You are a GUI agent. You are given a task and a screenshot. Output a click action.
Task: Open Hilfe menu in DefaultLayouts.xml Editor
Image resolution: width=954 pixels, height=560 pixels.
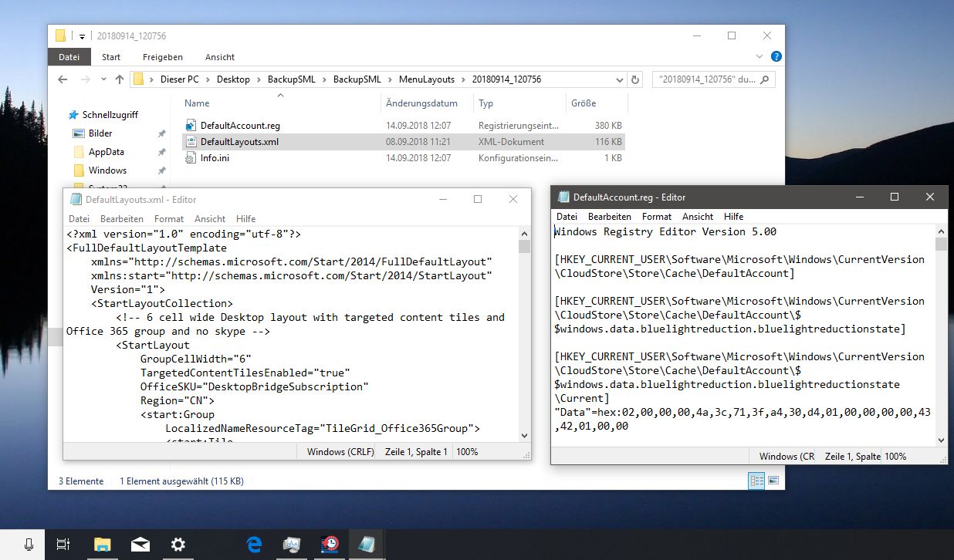[x=246, y=219]
